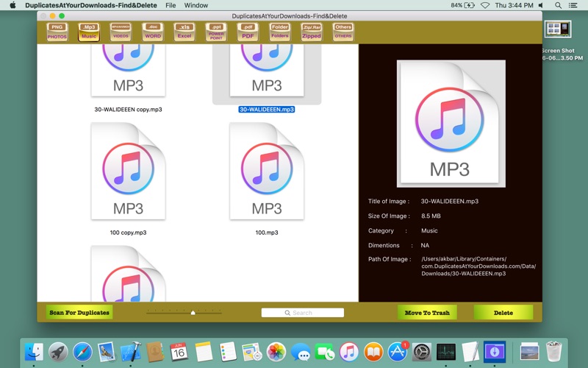This screenshot has width=588, height=368.
Task: Click the Path Of Image value text
Action: pos(478,266)
